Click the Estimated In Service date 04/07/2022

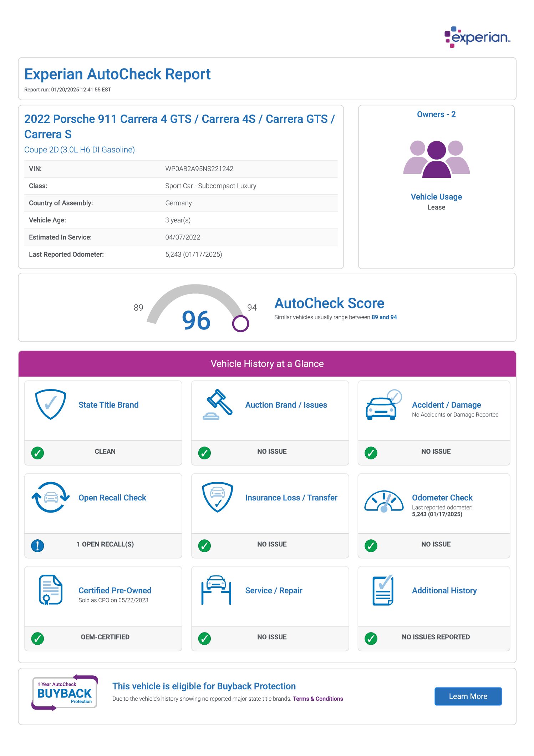183,237
